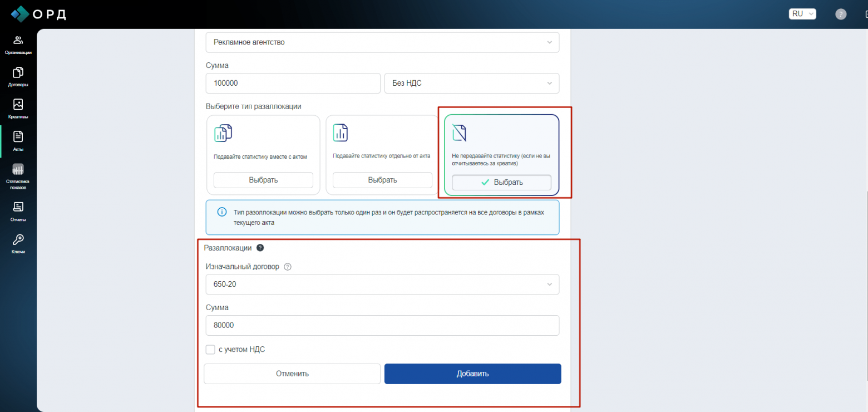Select Акты sidebar item
This screenshot has width=868, height=412.
18,141
